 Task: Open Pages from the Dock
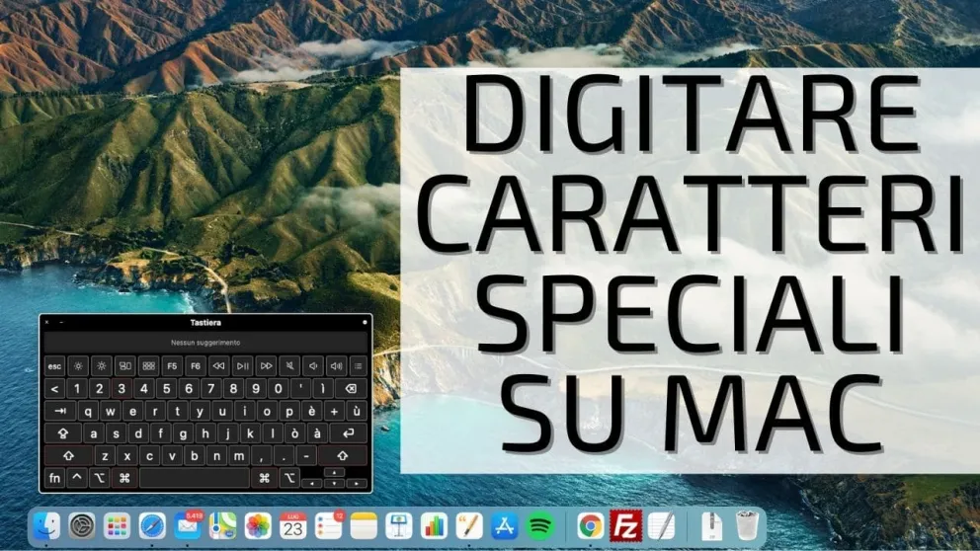tap(469, 526)
